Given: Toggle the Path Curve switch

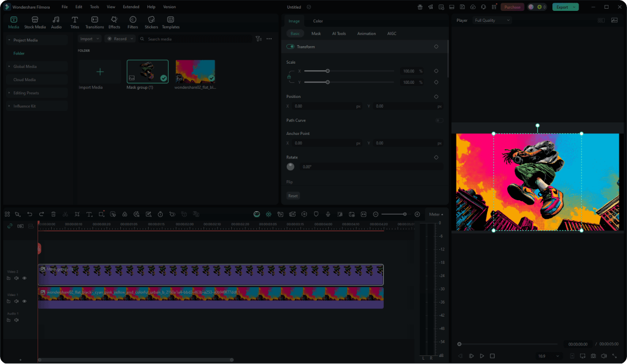Looking at the screenshot, I should click(x=439, y=120).
